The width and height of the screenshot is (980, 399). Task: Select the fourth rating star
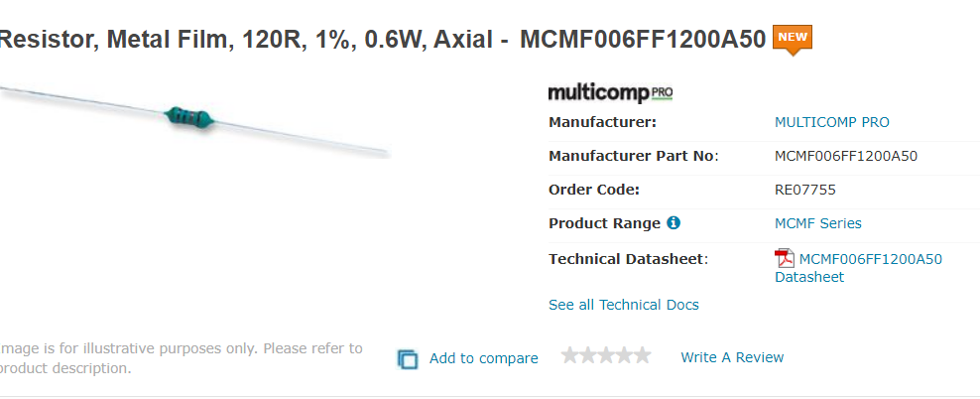[624, 356]
